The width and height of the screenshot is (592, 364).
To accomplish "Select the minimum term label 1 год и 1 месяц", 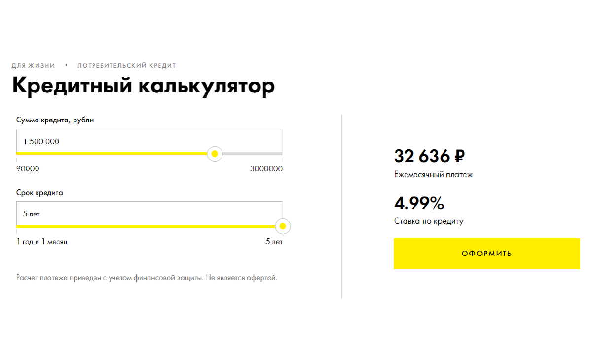I will (42, 241).
